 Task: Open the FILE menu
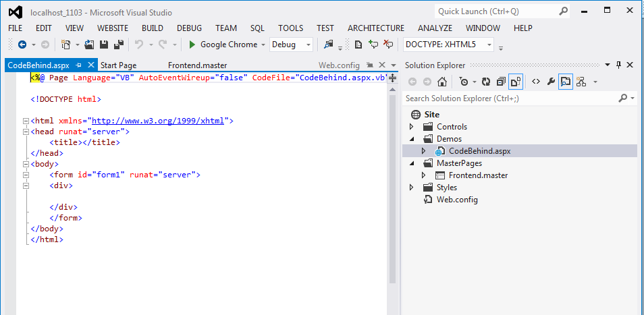click(x=16, y=28)
